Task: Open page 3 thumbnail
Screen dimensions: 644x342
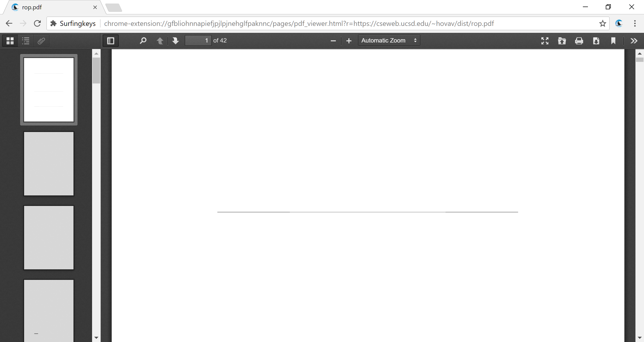Action: coord(49,237)
